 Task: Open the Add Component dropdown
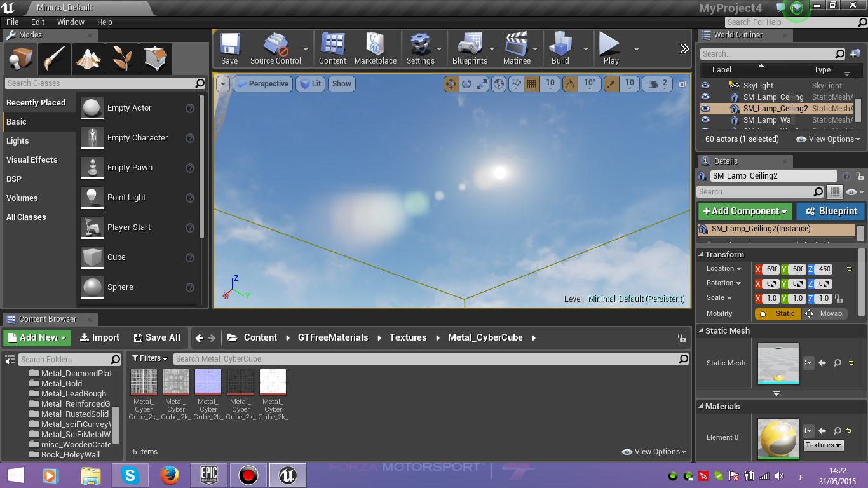coord(745,211)
